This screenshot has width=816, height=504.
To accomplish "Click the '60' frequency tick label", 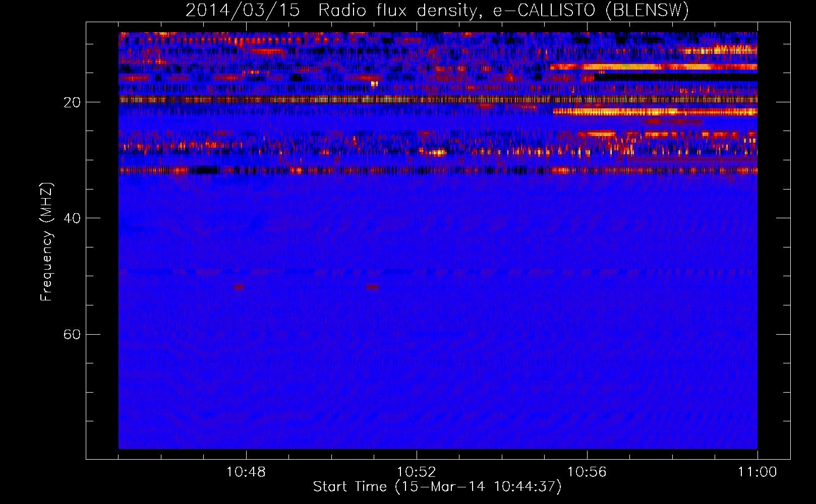I will [72, 334].
